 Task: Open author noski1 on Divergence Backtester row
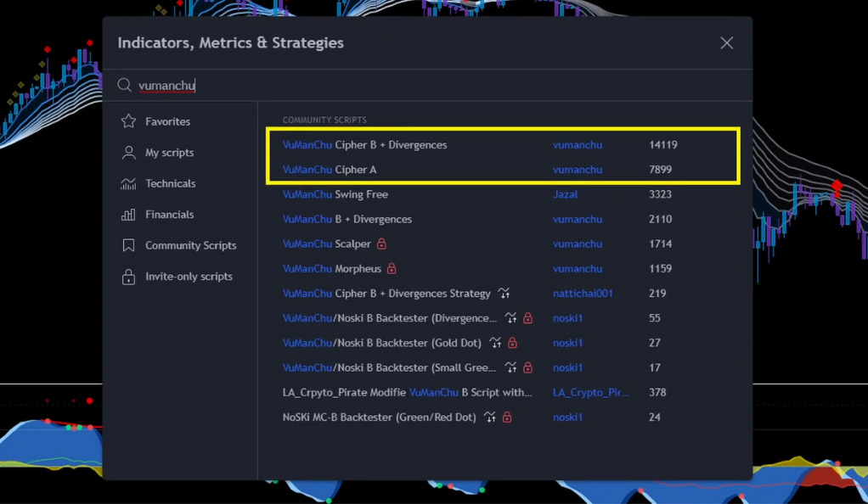coord(568,317)
